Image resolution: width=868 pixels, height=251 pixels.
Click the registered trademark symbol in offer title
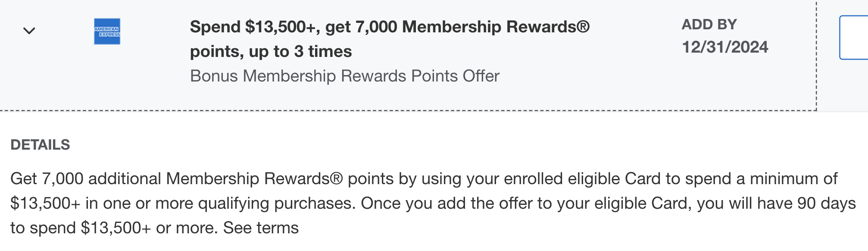pyautogui.click(x=583, y=27)
